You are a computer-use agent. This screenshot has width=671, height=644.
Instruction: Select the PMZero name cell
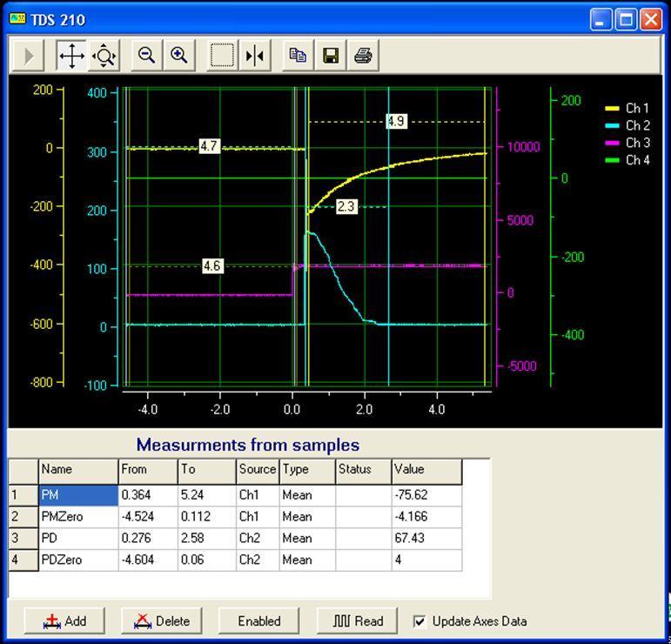click(78, 517)
